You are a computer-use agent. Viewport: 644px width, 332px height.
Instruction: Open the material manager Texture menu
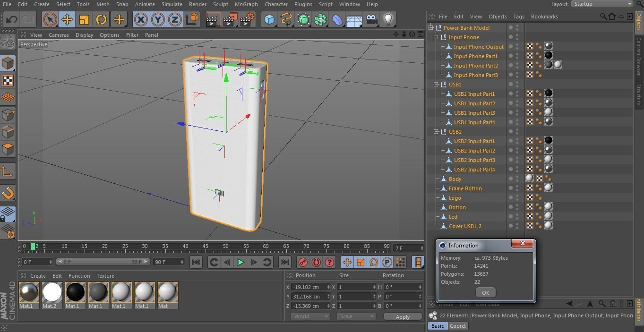pyautogui.click(x=105, y=276)
